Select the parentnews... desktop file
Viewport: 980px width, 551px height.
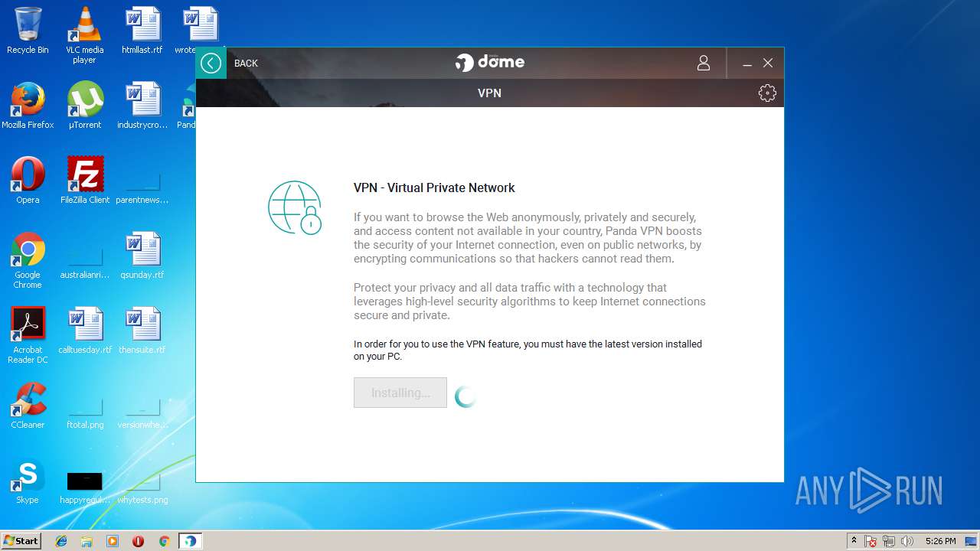tap(142, 188)
